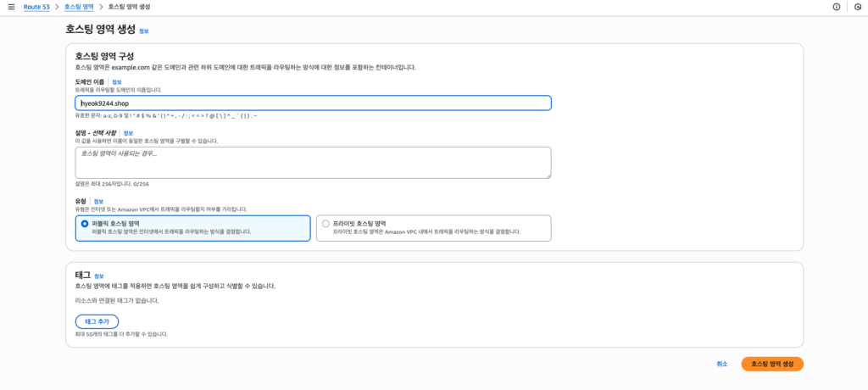This screenshot has width=868, height=390.
Task: Click the 호스팅 영역 생성 breadcrumb text
Action: pos(130,7)
